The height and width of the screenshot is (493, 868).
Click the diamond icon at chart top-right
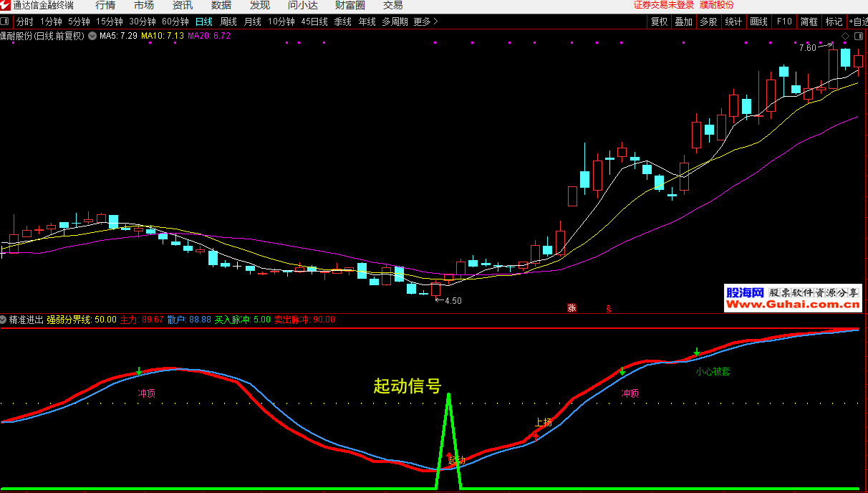coord(845,35)
